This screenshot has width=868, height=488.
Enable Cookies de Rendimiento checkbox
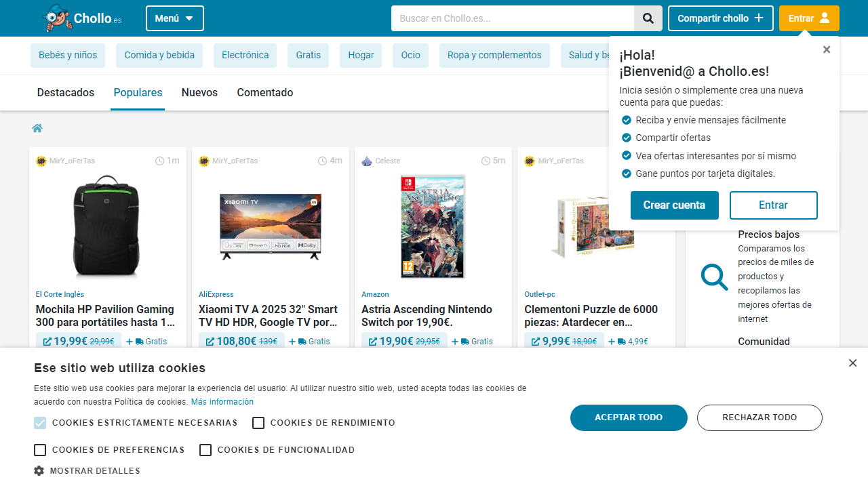coord(258,423)
